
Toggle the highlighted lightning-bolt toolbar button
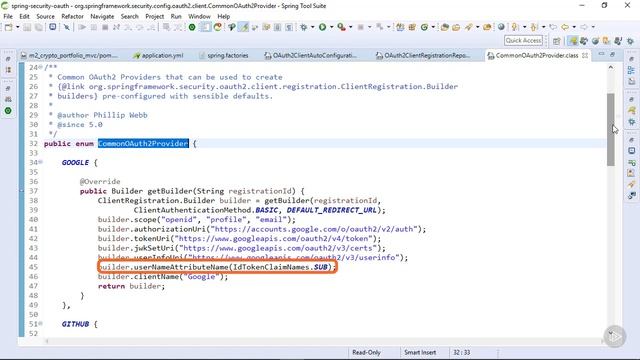[x=244, y=27]
